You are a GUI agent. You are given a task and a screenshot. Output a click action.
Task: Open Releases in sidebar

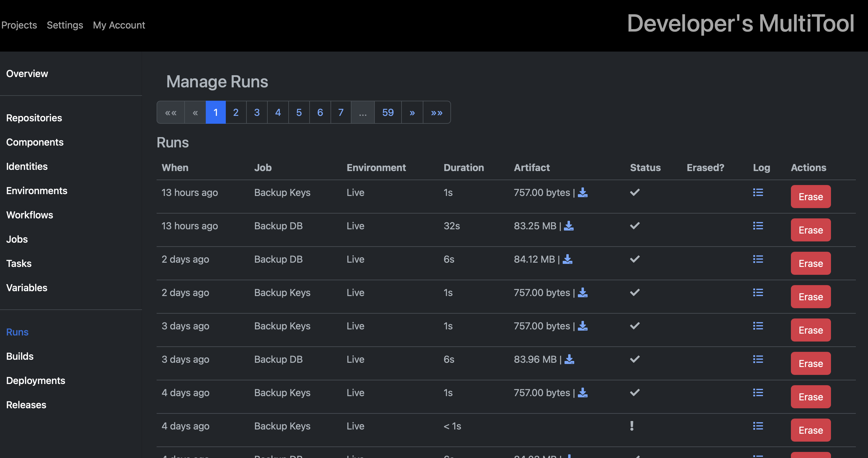coord(26,405)
